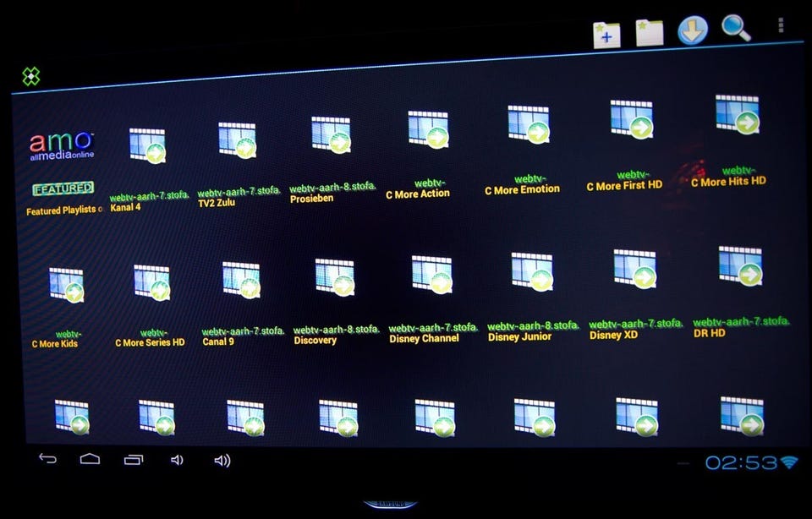
Task: Open the three-dot overflow menu
Action: coord(781,25)
